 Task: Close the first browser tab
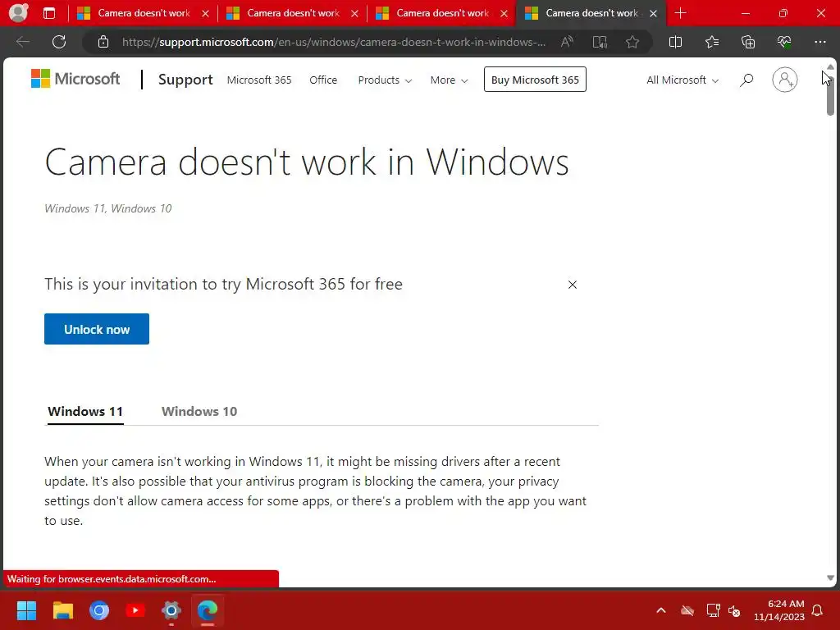[x=205, y=14]
